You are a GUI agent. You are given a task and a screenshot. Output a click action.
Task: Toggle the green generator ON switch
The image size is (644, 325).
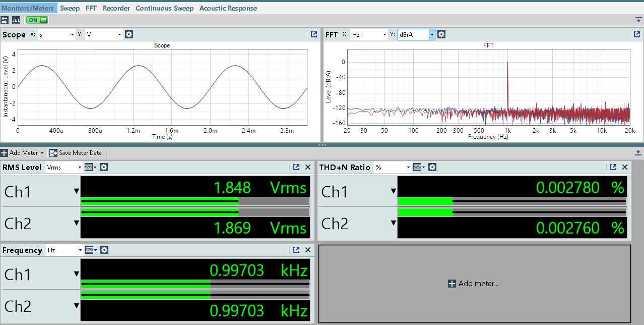[37, 20]
